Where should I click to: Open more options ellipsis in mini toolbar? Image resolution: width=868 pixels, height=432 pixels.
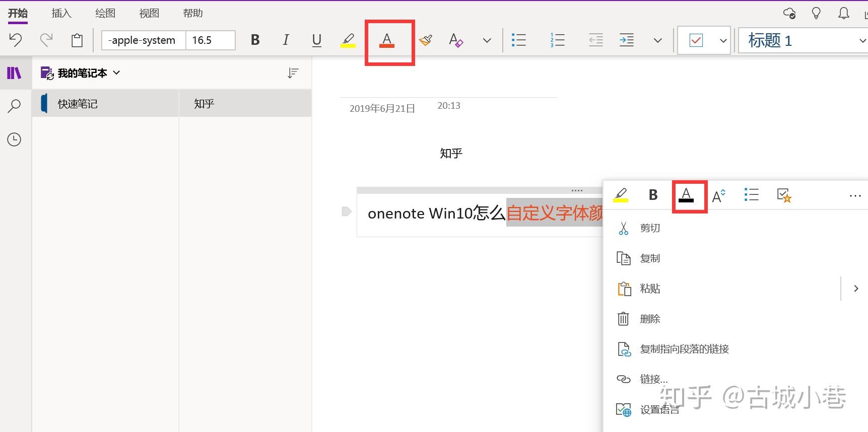point(855,195)
